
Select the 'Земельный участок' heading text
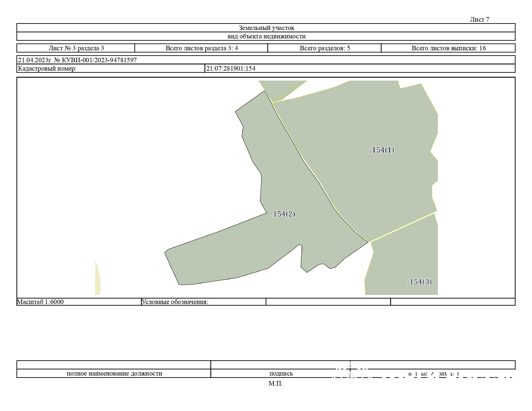266,28
